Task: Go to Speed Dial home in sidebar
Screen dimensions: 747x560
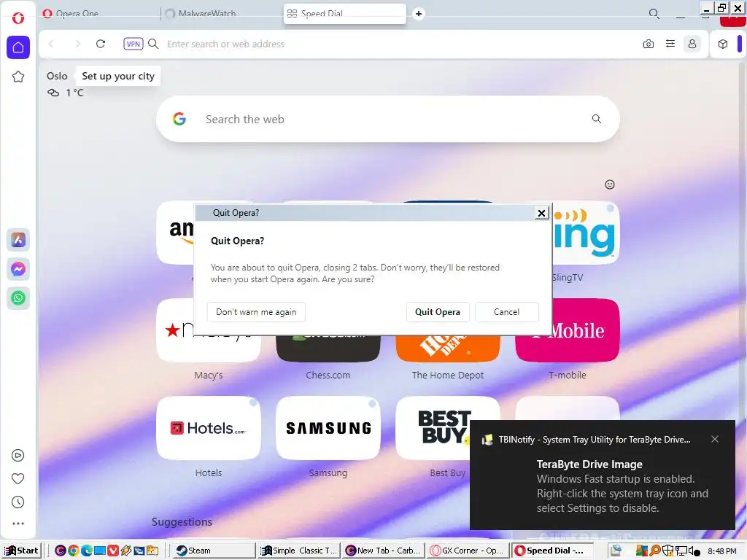Action: (18, 47)
